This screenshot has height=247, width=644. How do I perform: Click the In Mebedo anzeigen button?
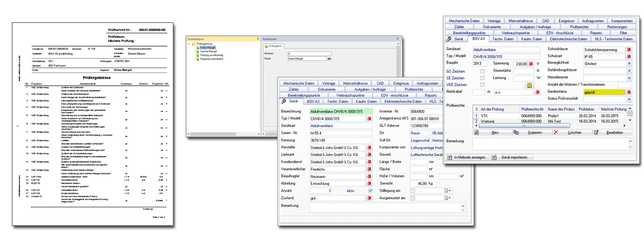coord(467,157)
